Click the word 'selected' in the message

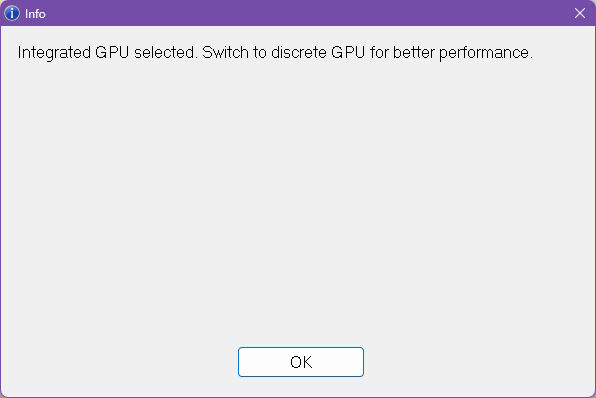coord(166,52)
